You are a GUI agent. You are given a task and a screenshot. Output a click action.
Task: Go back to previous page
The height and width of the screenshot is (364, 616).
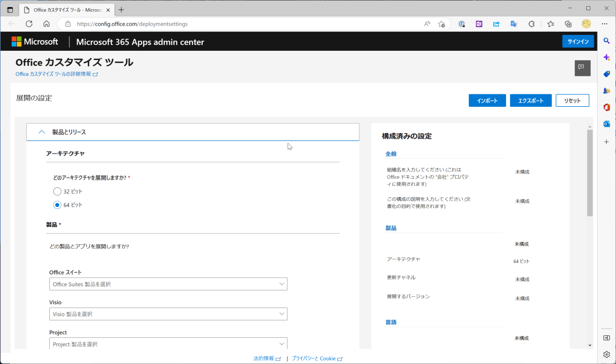(12, 24)
